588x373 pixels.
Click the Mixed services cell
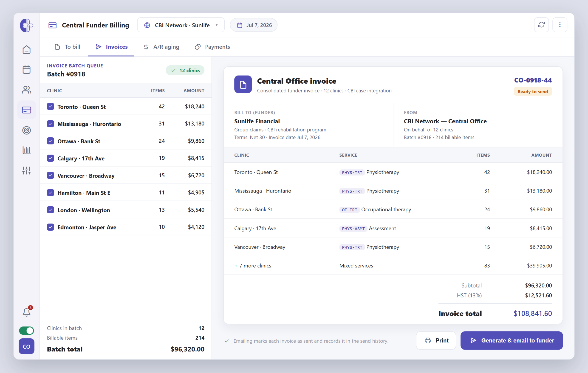click(x=356, y=266)
